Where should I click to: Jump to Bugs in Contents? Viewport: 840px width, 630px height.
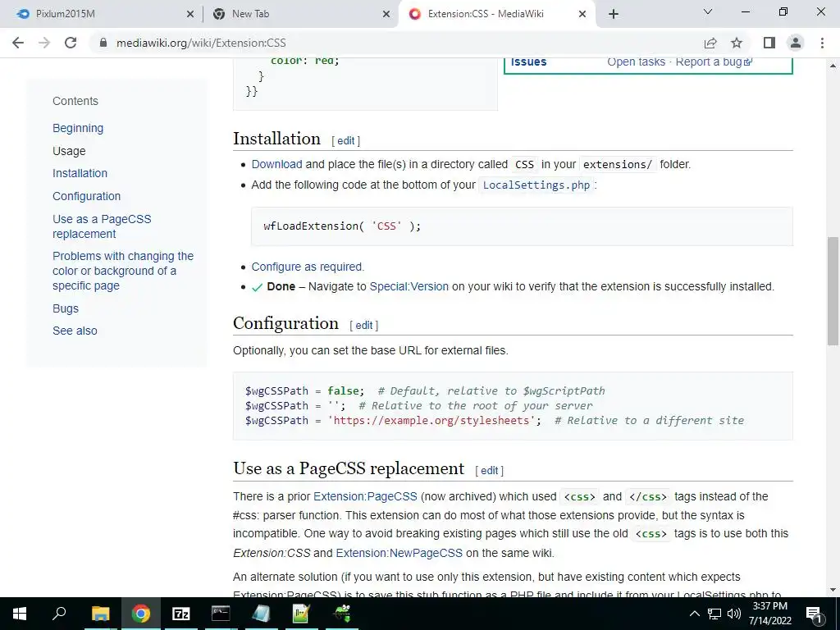66,308
